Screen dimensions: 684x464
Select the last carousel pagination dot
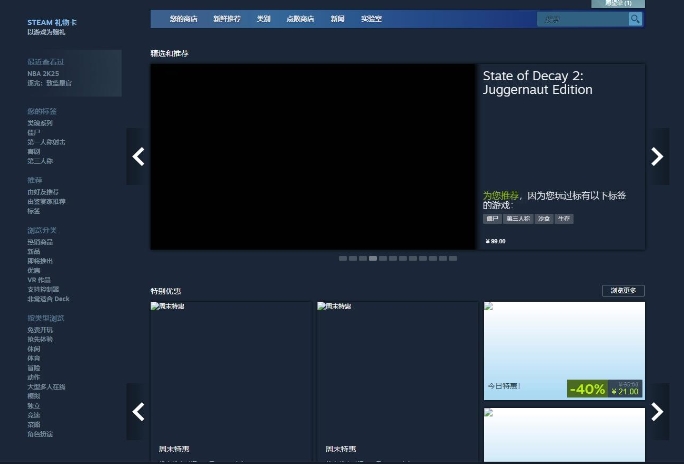453,259
